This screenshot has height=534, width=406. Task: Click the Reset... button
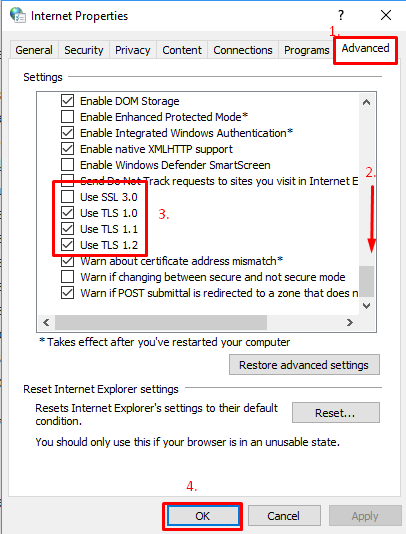pyautogui.click(x=335, y=413)
